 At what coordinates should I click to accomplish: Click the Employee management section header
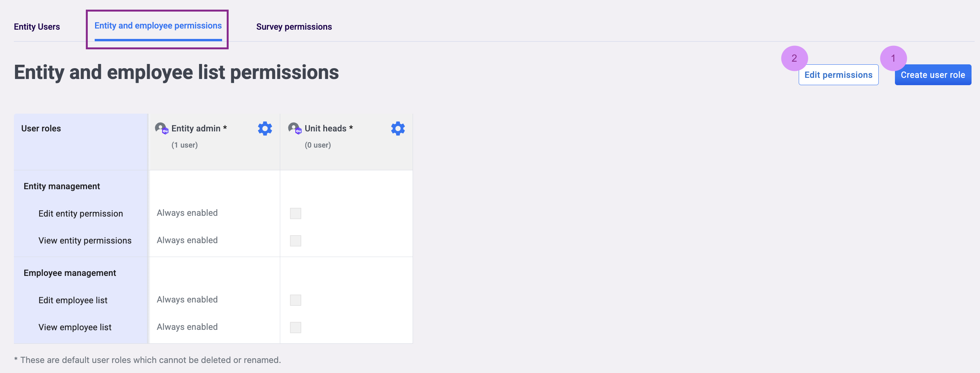click(70, 273)
